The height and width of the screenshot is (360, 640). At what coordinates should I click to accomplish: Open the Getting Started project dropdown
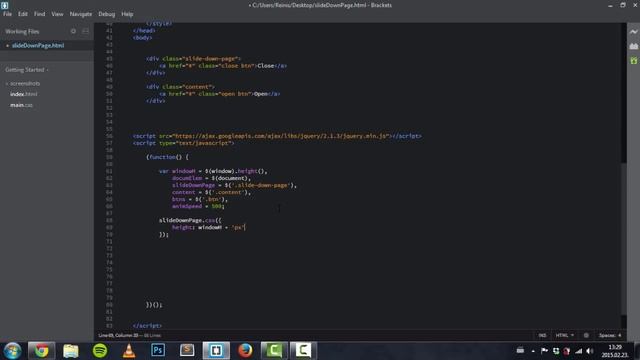pos(27,70)
